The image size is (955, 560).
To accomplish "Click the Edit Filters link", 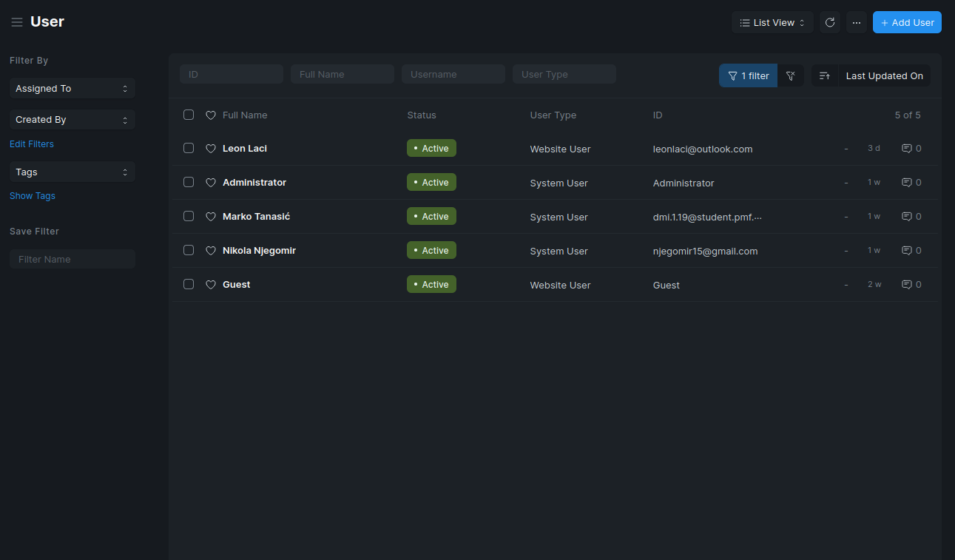I will pyautogui.click(x=32, y=144).
